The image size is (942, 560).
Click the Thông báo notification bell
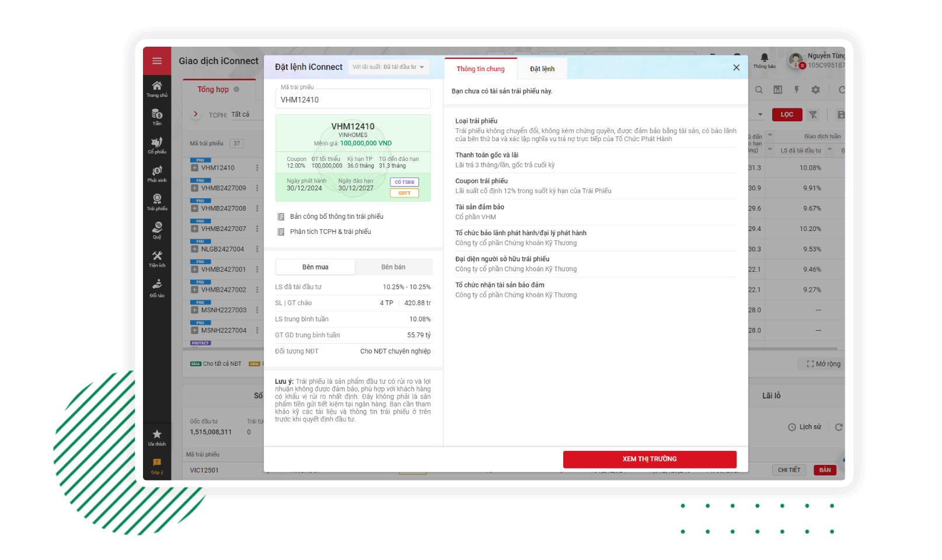(764, 60)
